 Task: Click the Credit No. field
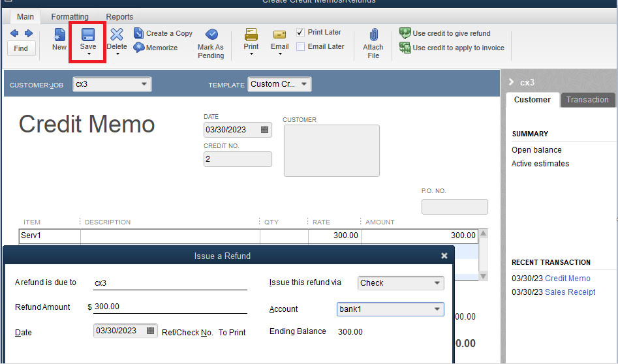click(x=238, y=159)
